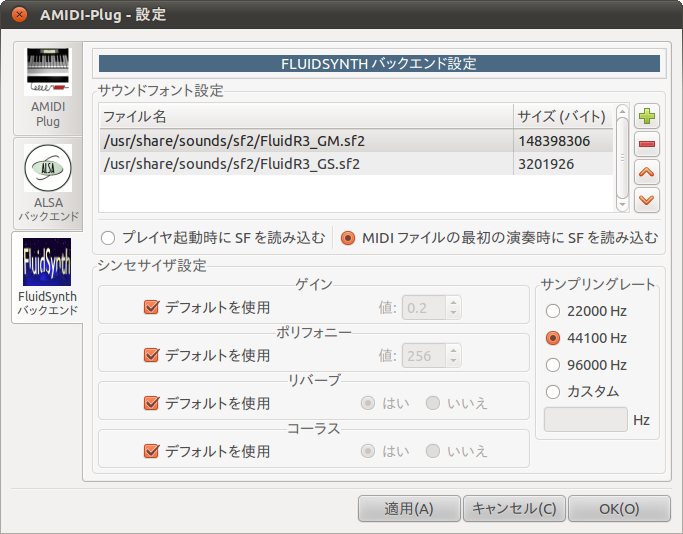The height and width of the screenshot is (534, 683).
Task: Select the FluidR3_GS.sf2 row in list
Action: click(x=356, y=164)
